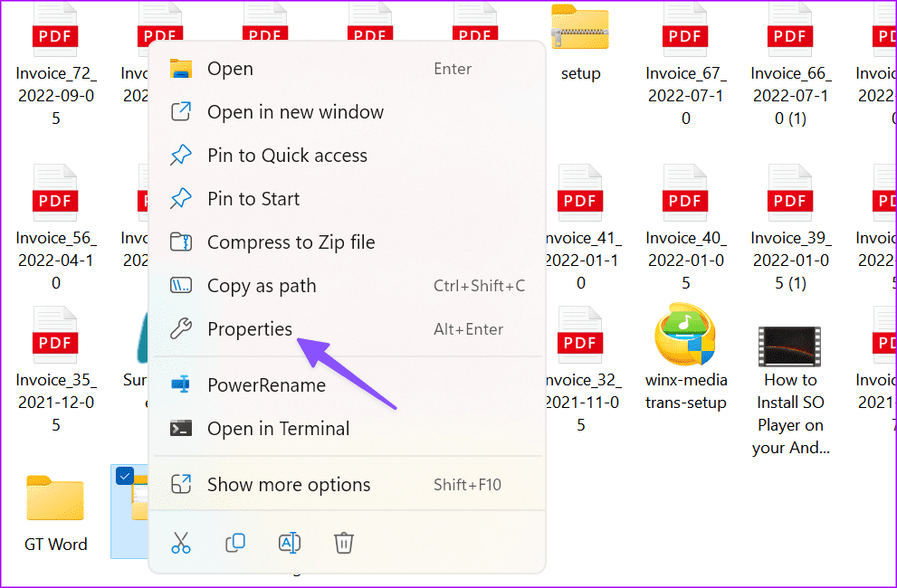897x588 pixels.
Task: Click the PowerRename icon in the context menu
Action: (181, 384)
